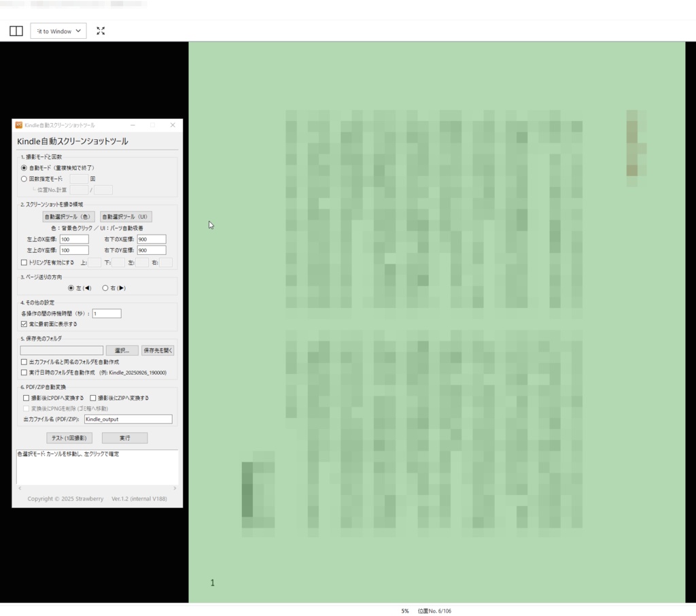Image resolution: width=696 pixels, height=616 pixels.
Task: Select 回数指定モード radio button
Action: click(x=24, y=179)
